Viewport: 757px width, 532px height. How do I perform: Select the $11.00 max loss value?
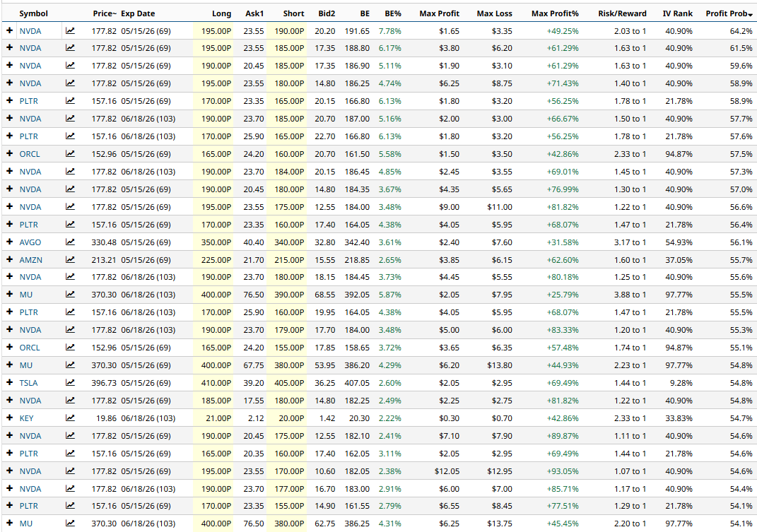point(500,206)
